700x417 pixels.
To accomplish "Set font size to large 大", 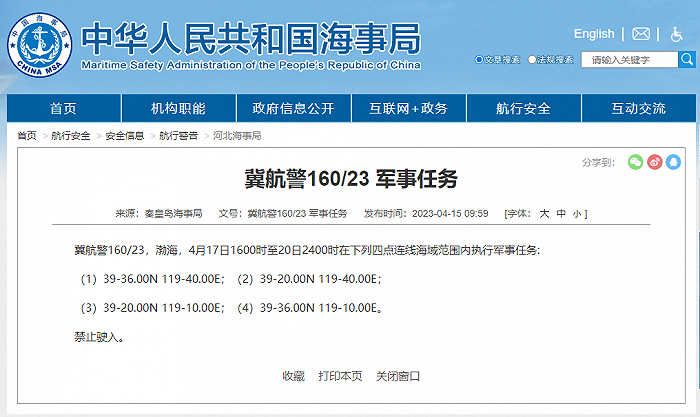I will pos(544,213).
